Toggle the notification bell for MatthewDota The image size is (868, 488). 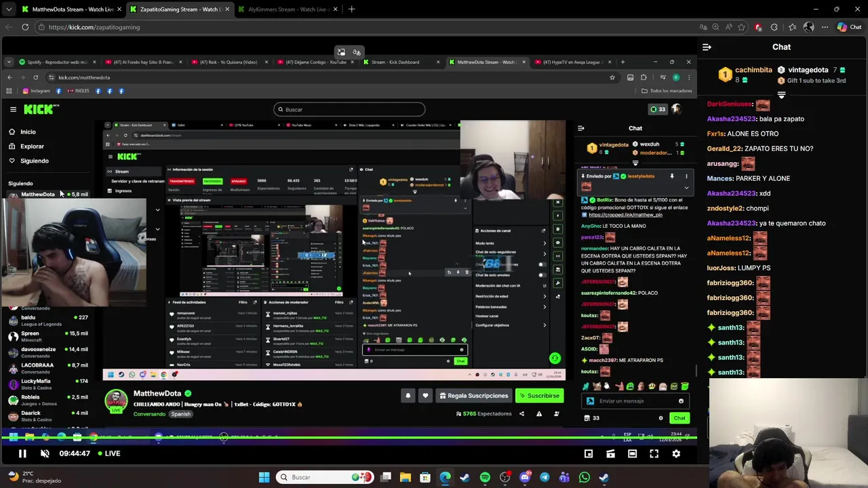click(408, 396)
